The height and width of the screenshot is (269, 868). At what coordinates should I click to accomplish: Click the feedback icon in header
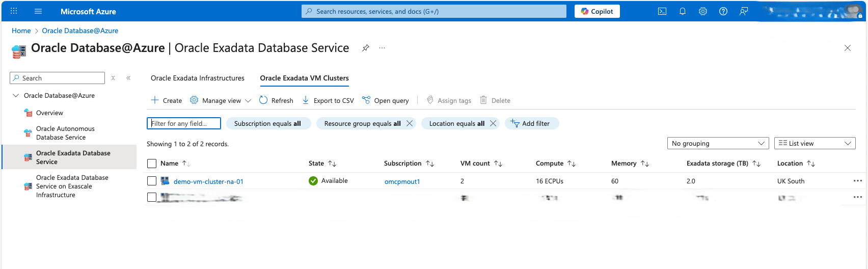click(x=744, y=11)
